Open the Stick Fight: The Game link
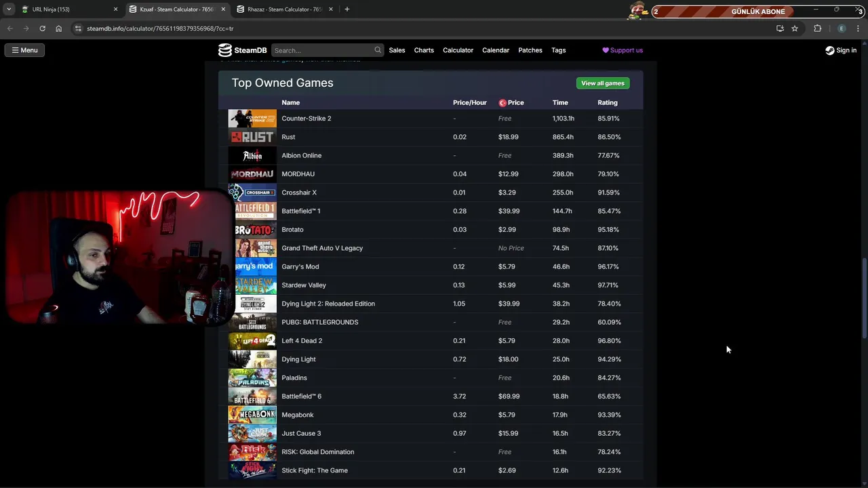Image resolution: width=868 pixels, height=488 pixels. [315, 470]
